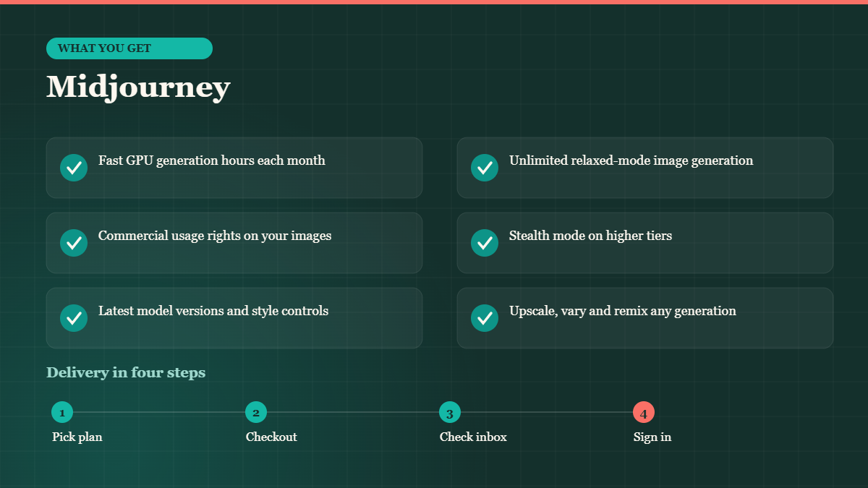This screenshot has height=488, width=868.
Task: Click the text 'Latest model versions and style controls'
Action: tap(213, 311)
